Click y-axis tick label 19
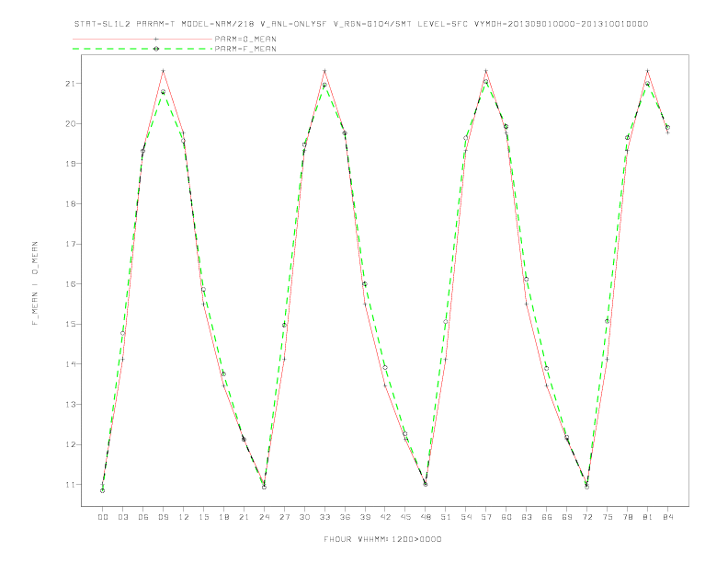The height and width of the screenshot is (563, 728). pyautogui.click(x=71, y=164)
